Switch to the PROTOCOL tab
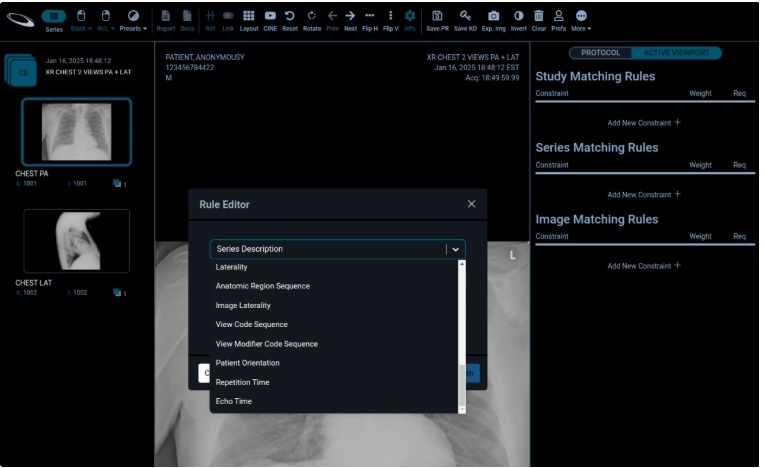The height and width of the screenshot is (468, 764). [x=600, y=53]
